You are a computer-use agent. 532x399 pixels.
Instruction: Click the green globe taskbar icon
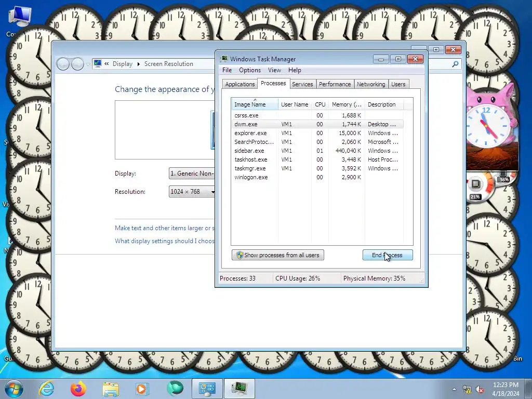175,389
